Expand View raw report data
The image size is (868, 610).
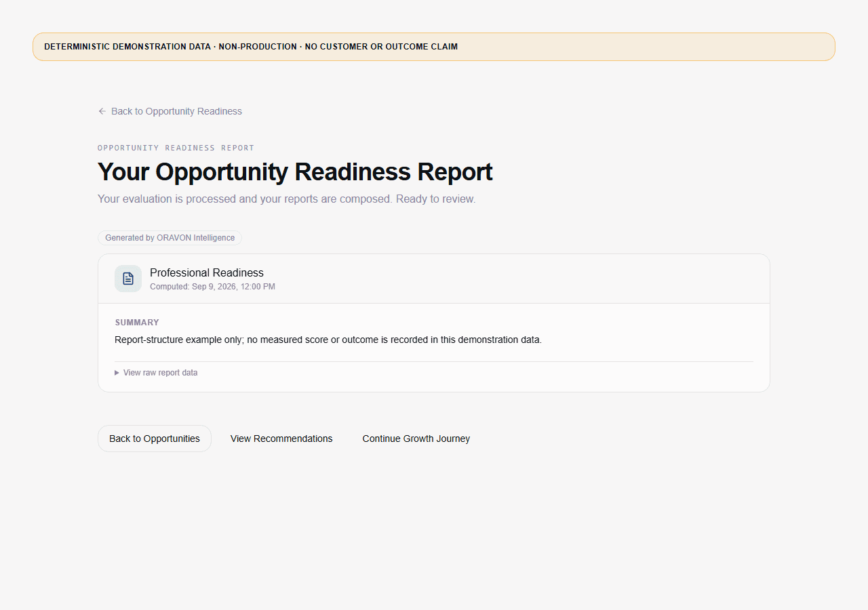click(156, 373)
